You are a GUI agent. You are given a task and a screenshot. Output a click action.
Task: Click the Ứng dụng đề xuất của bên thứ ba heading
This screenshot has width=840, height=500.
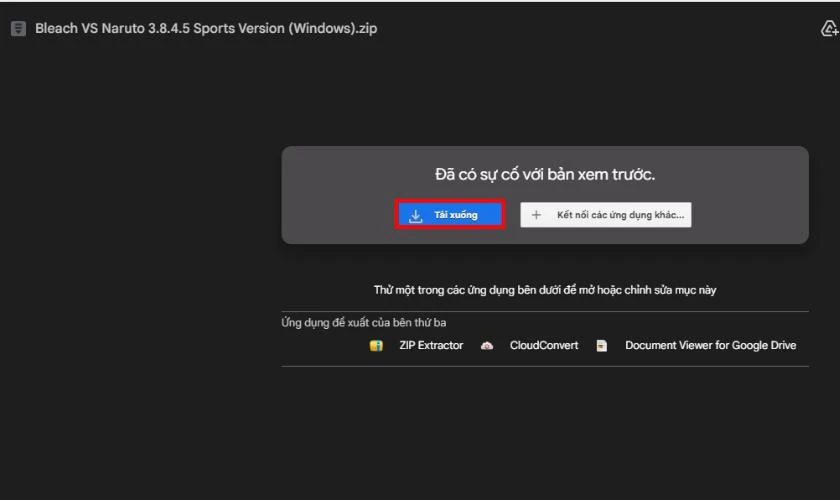364,323
